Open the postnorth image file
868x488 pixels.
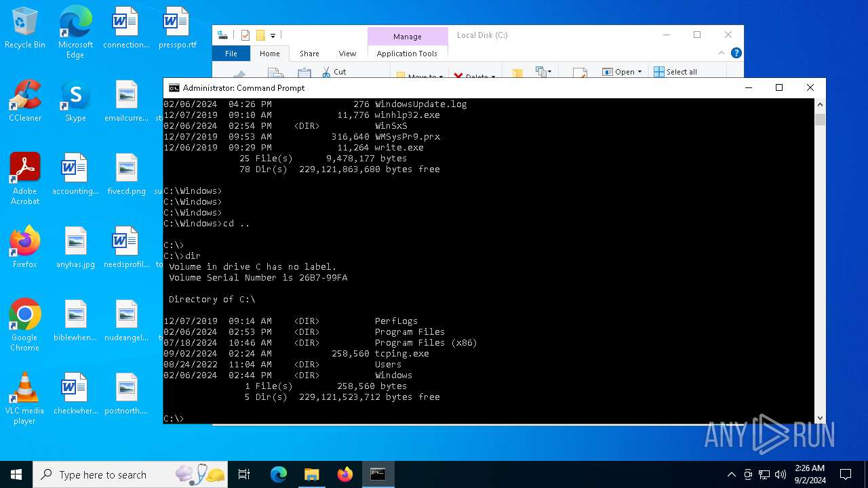(x=126, y=394)
